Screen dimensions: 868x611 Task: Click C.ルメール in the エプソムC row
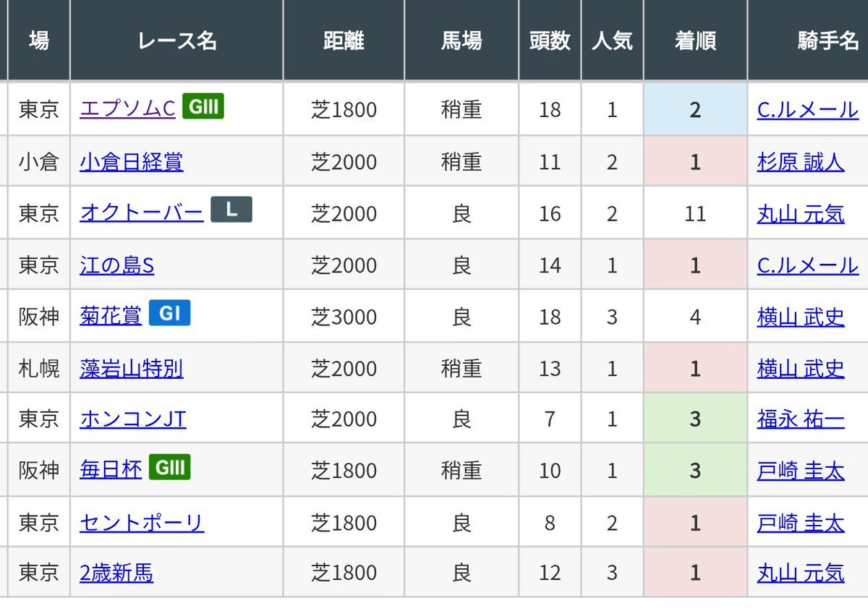point(807,110)
